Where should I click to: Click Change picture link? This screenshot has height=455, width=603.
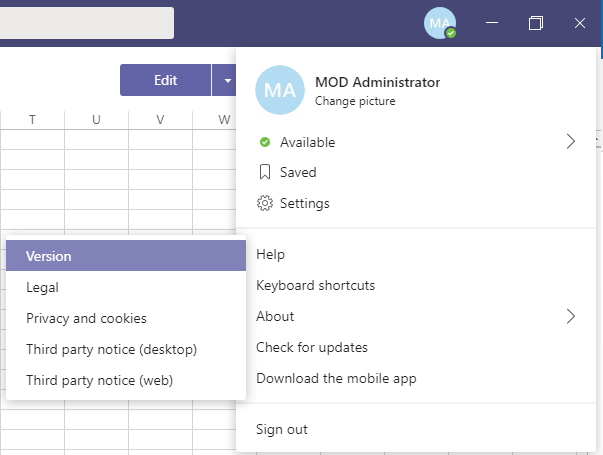(x=355, y=101)
